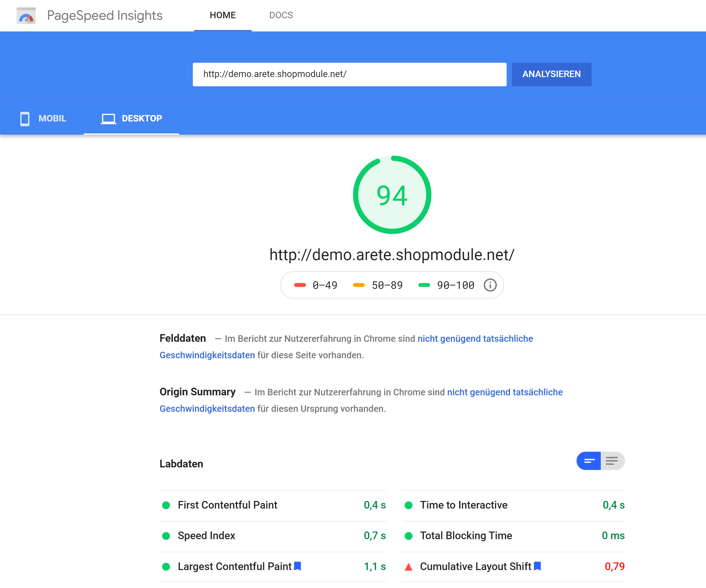
Task: Switch to the DOCS tab
Action: [281, 15]
